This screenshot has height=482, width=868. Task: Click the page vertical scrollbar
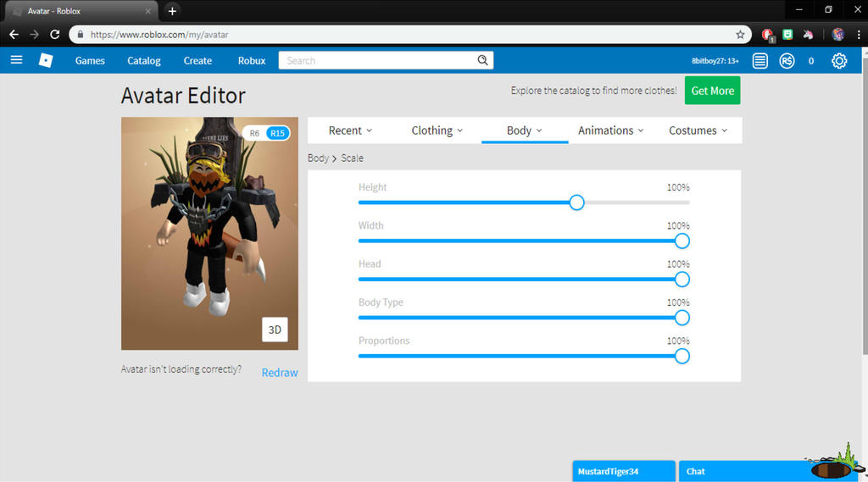click(865, 205)
